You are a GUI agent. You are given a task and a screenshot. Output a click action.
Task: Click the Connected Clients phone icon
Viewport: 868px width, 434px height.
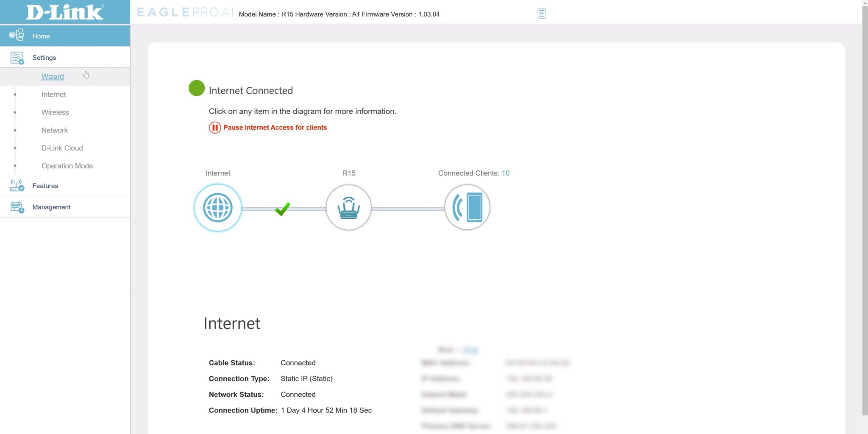467,207
